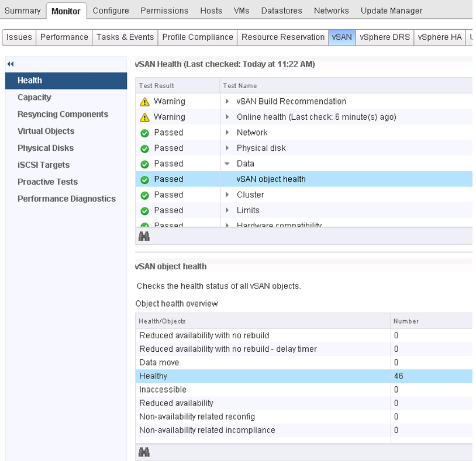Open the Datastores tab
Screen dimensions: 476x461
point(281,11)
